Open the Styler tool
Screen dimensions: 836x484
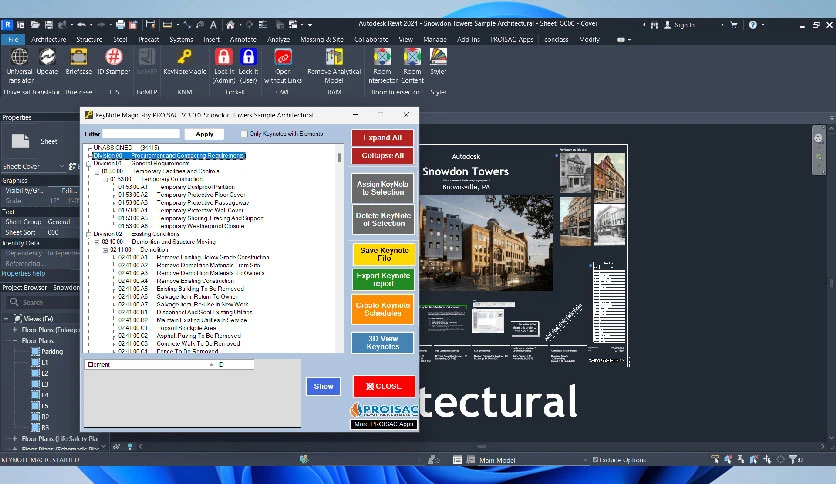tap(438, 58)
